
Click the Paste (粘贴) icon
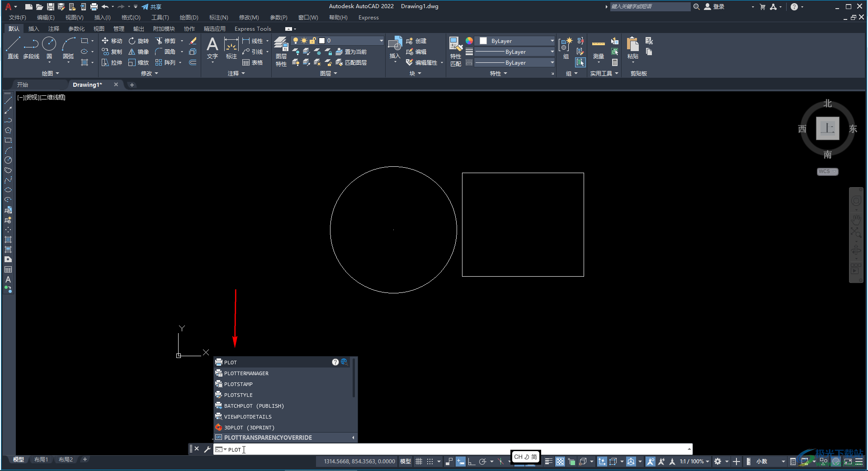click(632, 48)
